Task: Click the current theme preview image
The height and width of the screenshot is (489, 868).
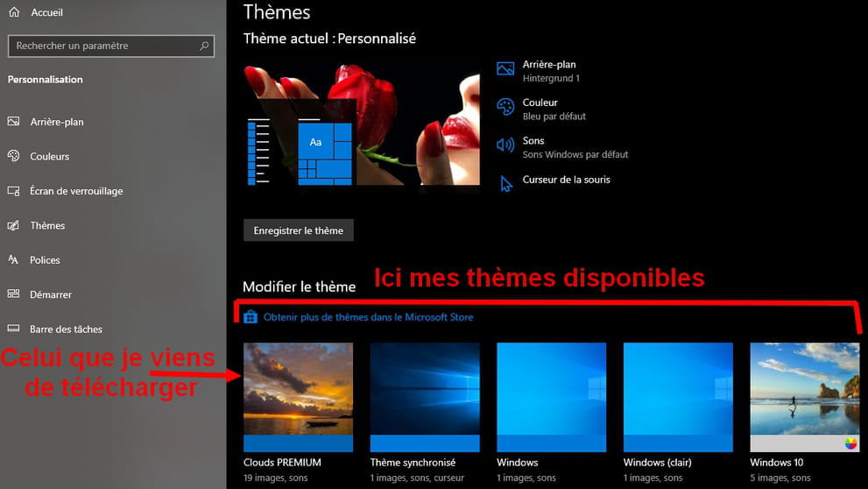Action: [362, 124]
